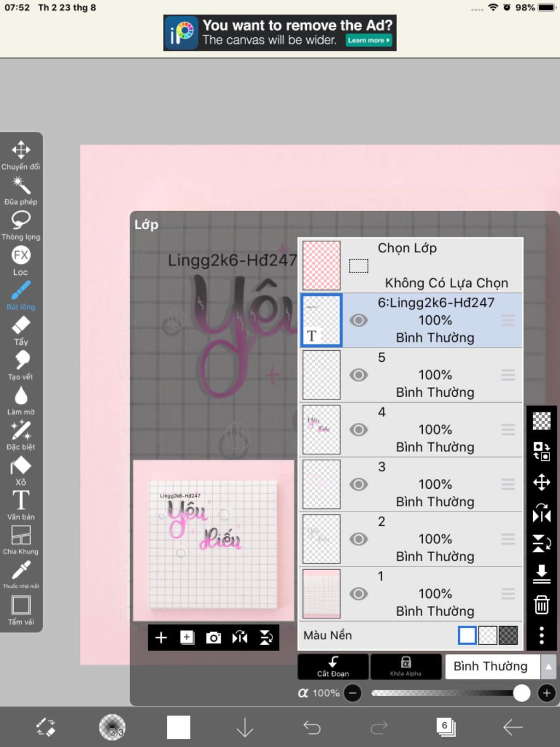This screenshot has width=560, height=747.
Task: Choose dark transparent background swatch
Action: coord(508,635)
